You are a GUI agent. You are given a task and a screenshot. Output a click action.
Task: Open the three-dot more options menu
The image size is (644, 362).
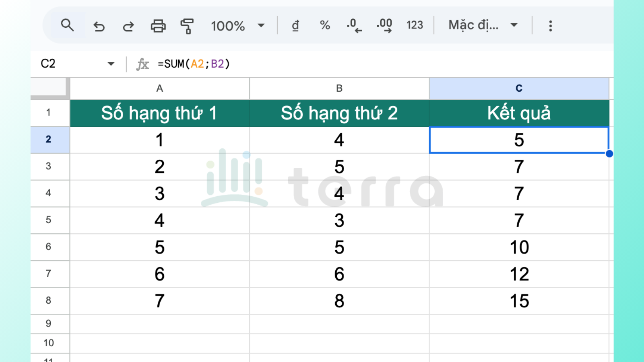pyautogui.click(x=550, y=26)
